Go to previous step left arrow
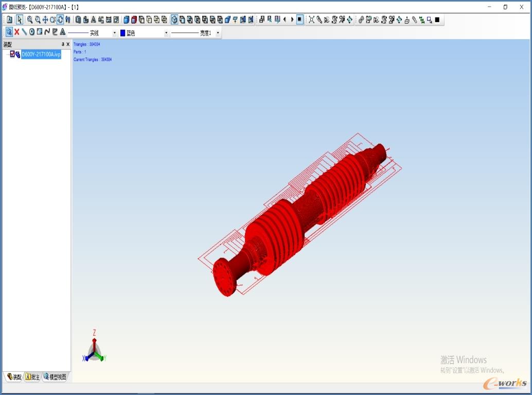 coord(285,20)
